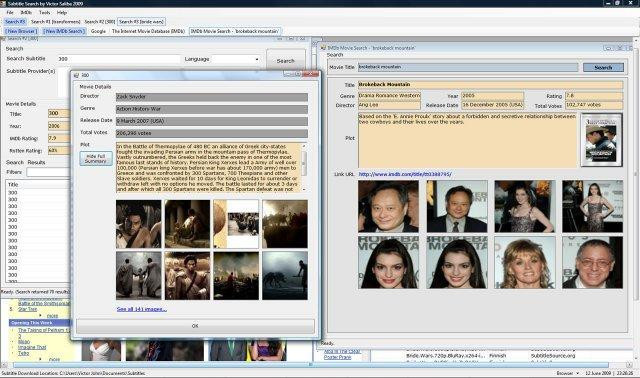Screen dimensions: 640x378
Task: Click the Brokeback Mountain title field
Action: point(491,84)
